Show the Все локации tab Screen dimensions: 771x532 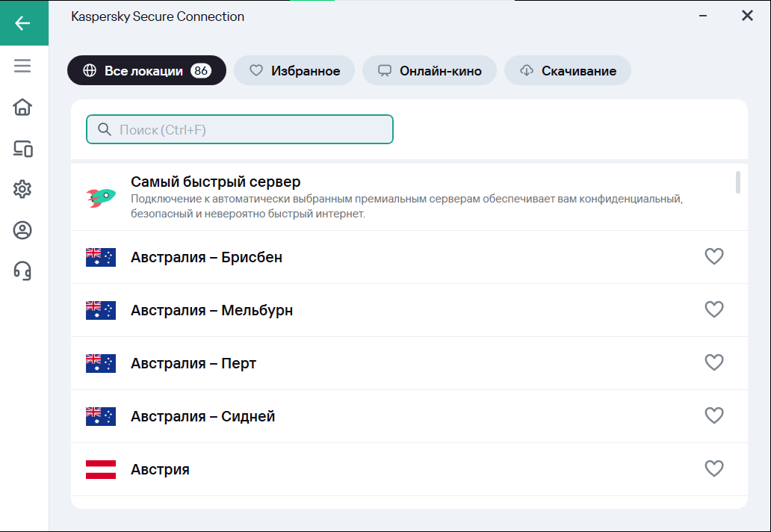coord(146,71)
